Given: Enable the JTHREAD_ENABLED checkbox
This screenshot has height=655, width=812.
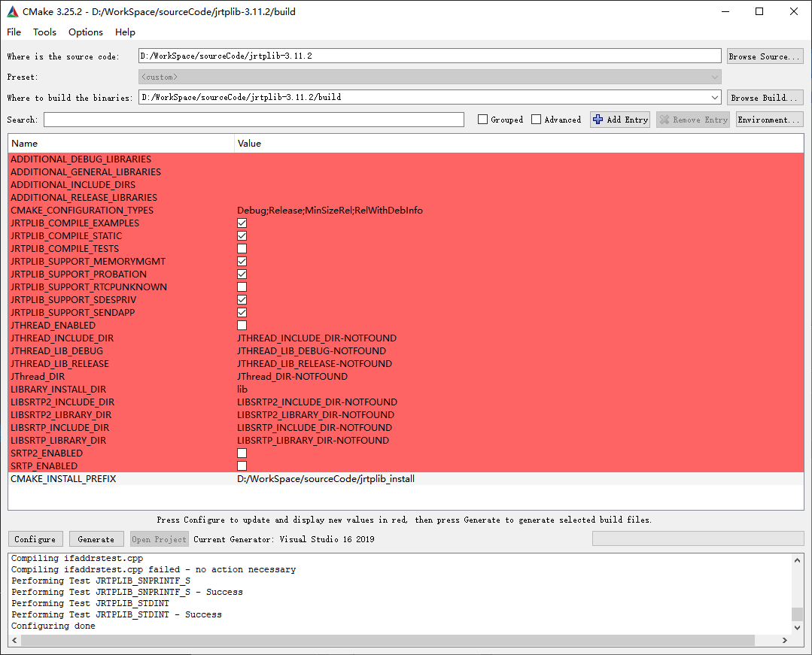Looking at the screenshot, I should click(x=242, y=325).
